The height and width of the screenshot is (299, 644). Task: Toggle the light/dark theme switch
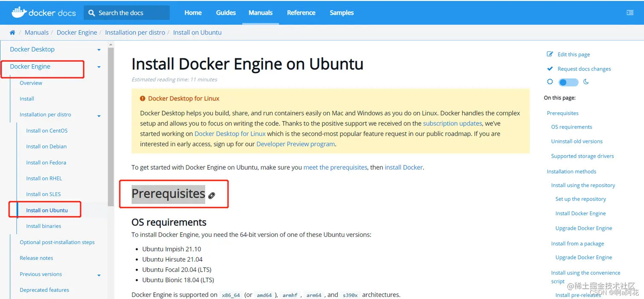point(568,82)
